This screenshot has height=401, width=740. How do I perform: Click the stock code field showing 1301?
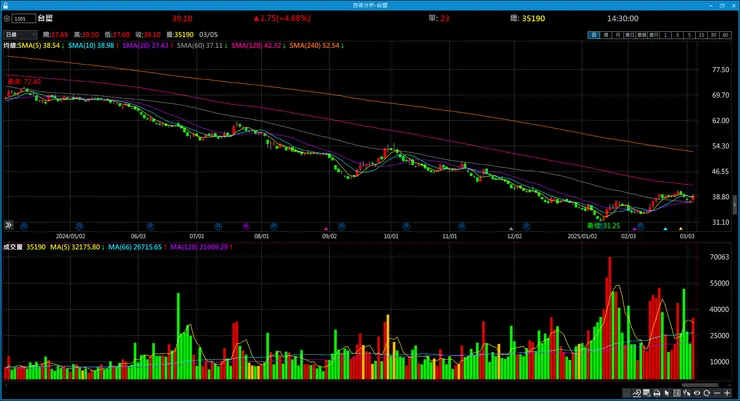coord(24,18)
